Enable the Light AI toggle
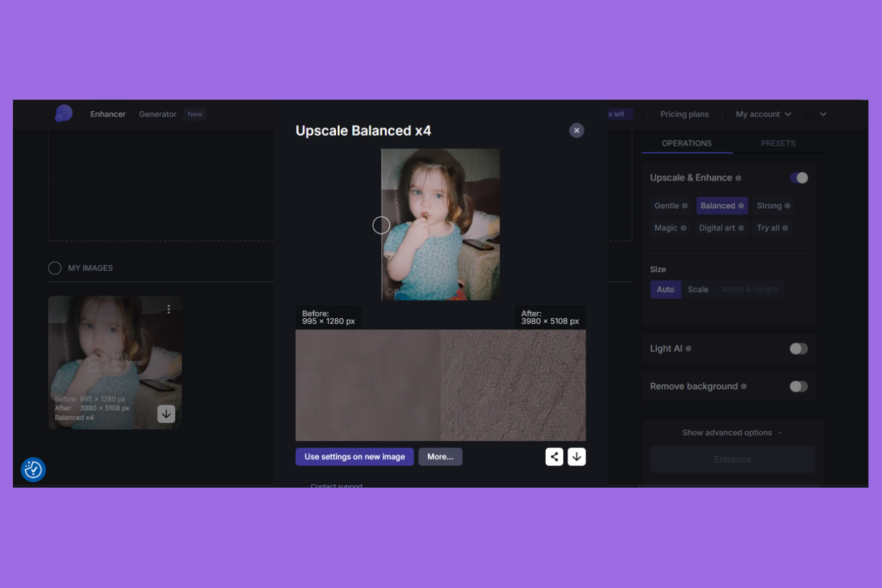Viewport: 882px width, 588px height. click(x=799, y=349)
